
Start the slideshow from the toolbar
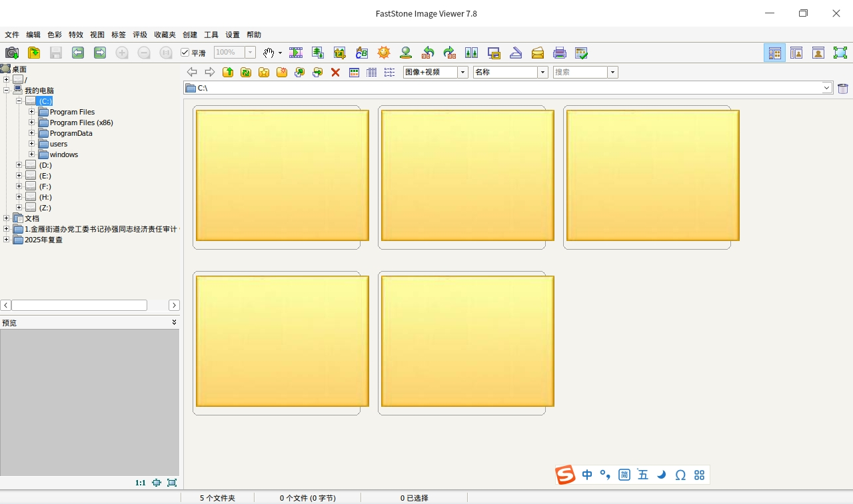pyautogui.click(x=296, y=53)
